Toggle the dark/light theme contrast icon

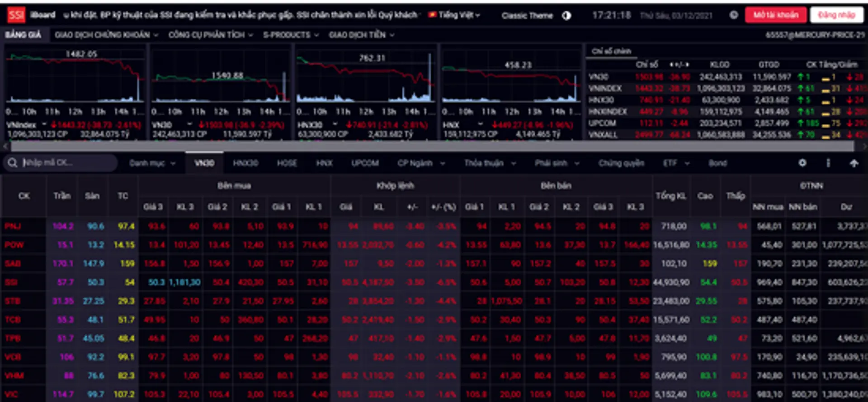(566, 15)
